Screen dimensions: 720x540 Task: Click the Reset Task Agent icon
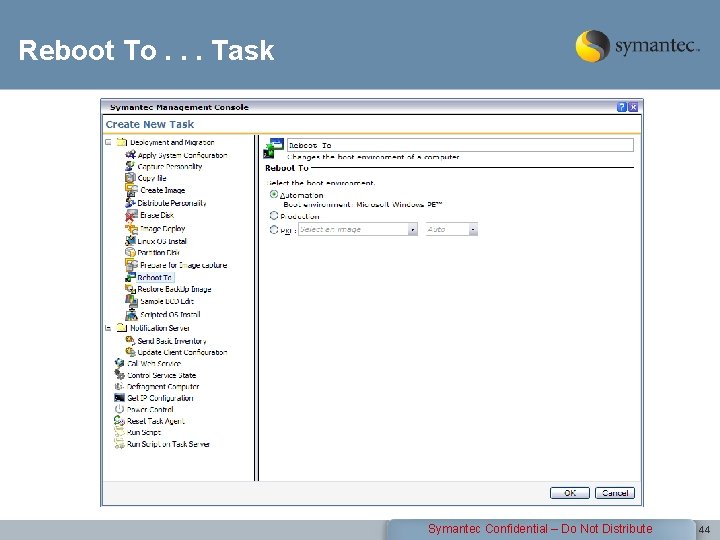[x=119, y=421]
